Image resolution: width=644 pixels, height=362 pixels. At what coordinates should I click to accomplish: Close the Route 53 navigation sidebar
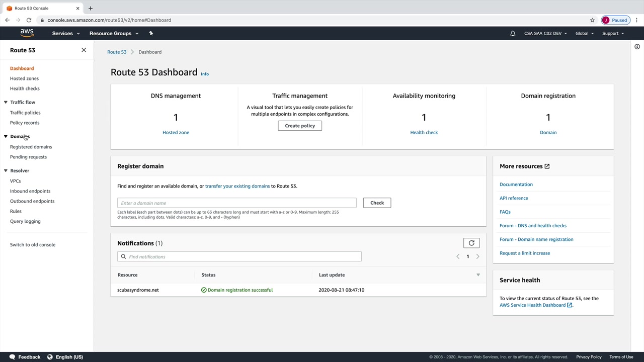(x=84, y=50)
